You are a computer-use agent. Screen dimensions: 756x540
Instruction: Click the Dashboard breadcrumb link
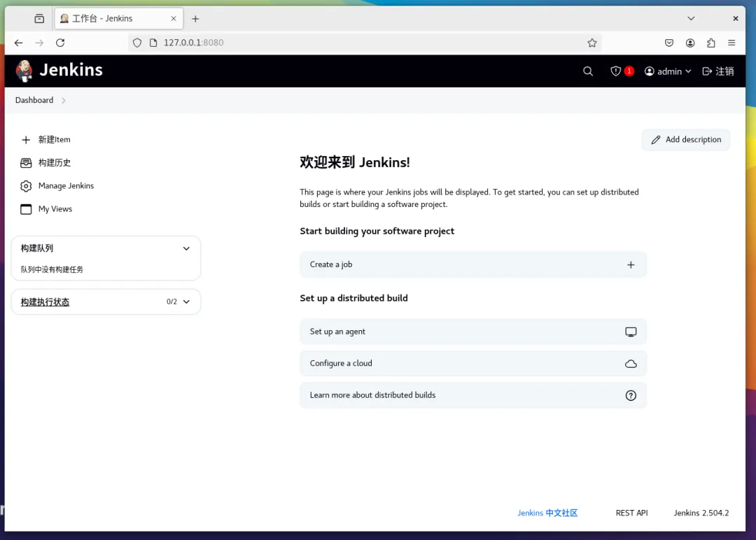(34, 100)
